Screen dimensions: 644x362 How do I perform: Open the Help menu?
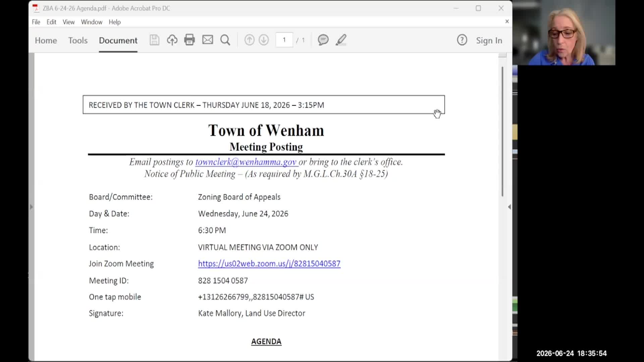click(x=114, y=22)
